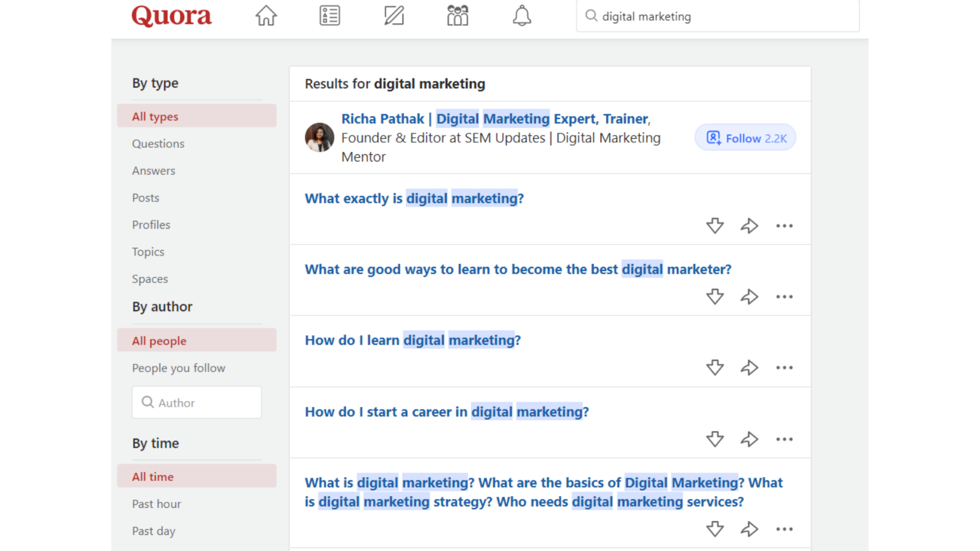Open more options for 'How do I learn digital marketing?'
980x551 pixels.
click(x=785, y=367)
